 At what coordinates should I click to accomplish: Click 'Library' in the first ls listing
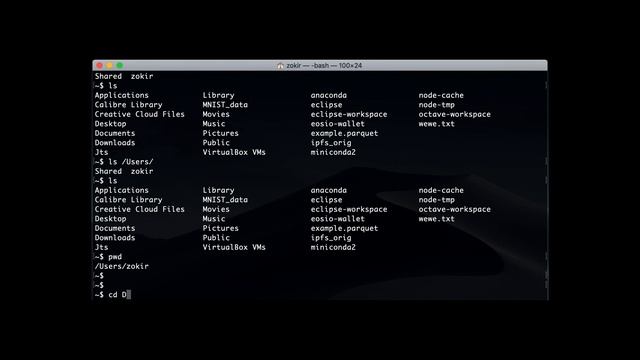[x=218, y=95]
